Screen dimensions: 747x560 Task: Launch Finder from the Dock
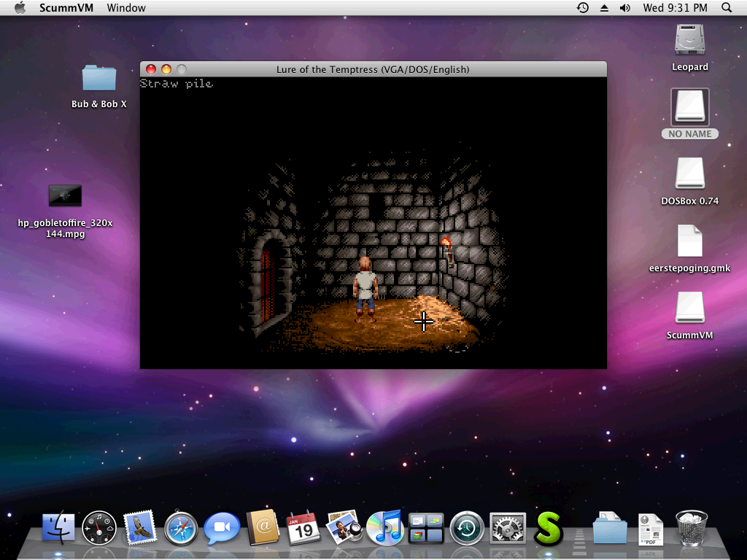coord(58,527)
